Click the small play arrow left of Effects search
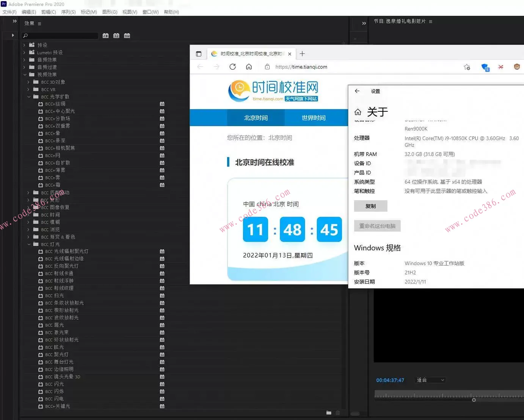 13,35
